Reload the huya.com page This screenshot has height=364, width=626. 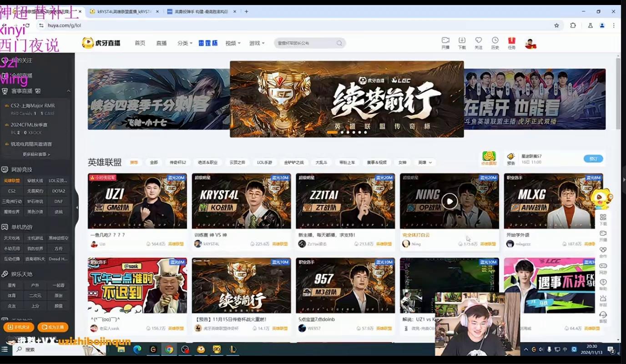tap(27, 25)
